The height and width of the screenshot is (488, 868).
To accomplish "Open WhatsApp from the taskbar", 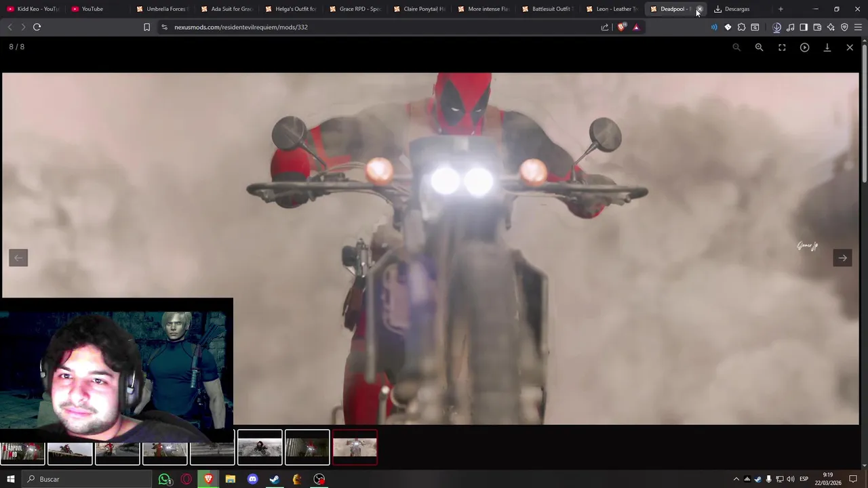I will point(165,479).
